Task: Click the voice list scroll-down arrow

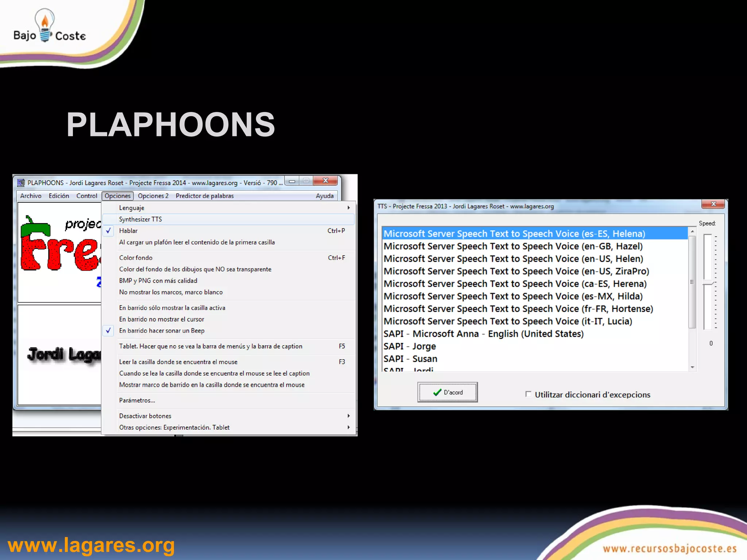Action: (x=692, y=367)
